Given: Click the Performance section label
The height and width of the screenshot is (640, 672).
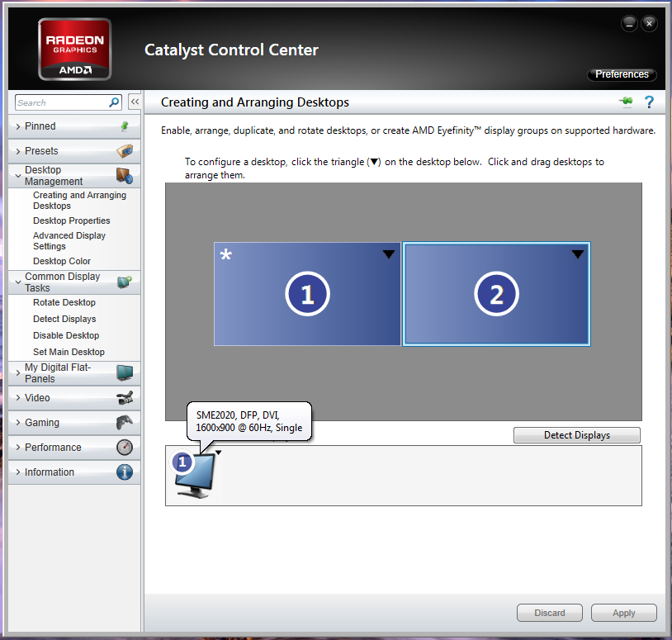Looking at the screenshot, I should point(53,447).
